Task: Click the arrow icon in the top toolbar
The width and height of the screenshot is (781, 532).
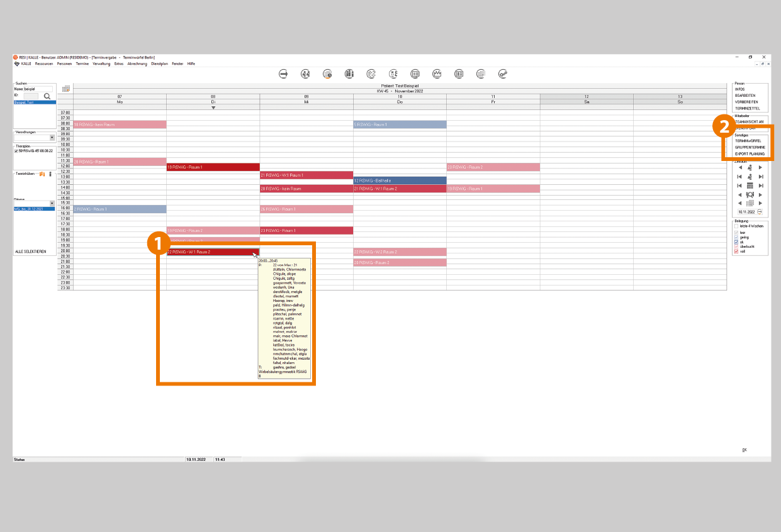Action: (283, 74)
